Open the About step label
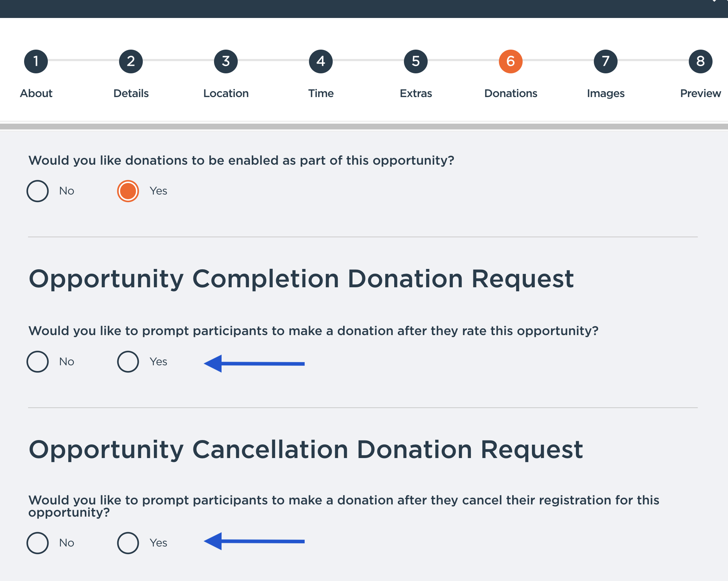 click(x=36, y=93)
